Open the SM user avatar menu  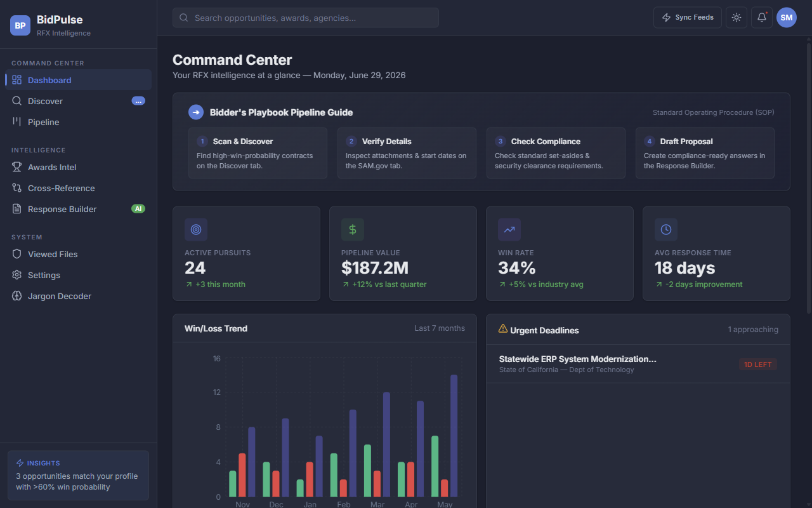(x=787, y=18)
